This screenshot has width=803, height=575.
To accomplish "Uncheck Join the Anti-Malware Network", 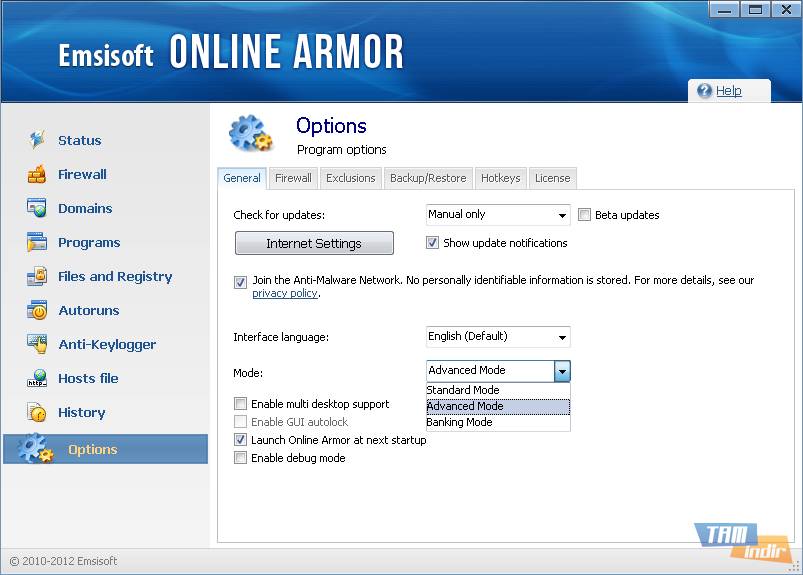I will (240, 282).
